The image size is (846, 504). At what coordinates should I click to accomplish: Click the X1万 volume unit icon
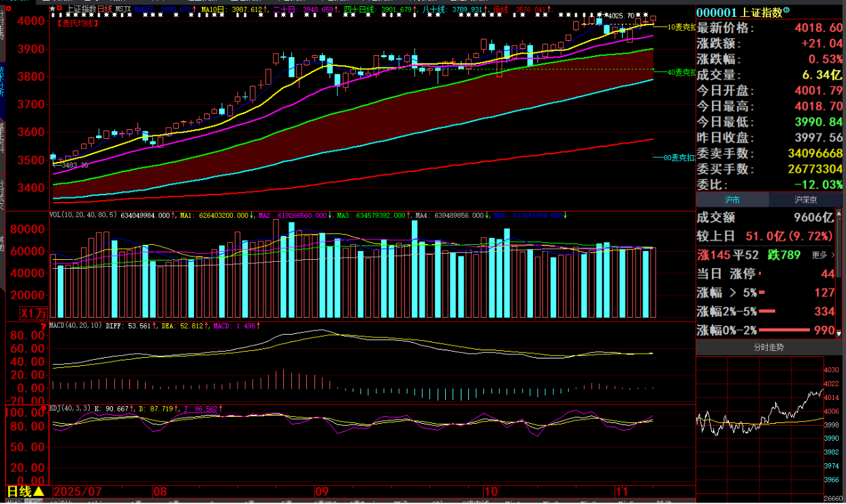point(34,314)
